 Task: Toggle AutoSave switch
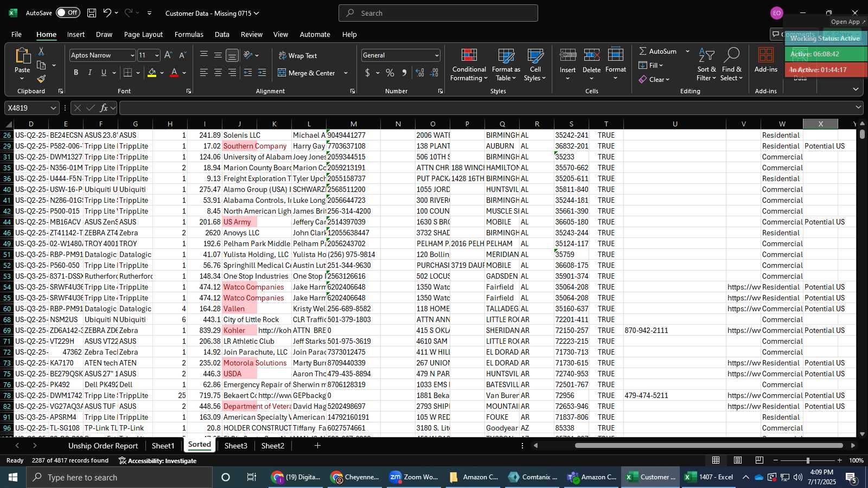[68, 12]
